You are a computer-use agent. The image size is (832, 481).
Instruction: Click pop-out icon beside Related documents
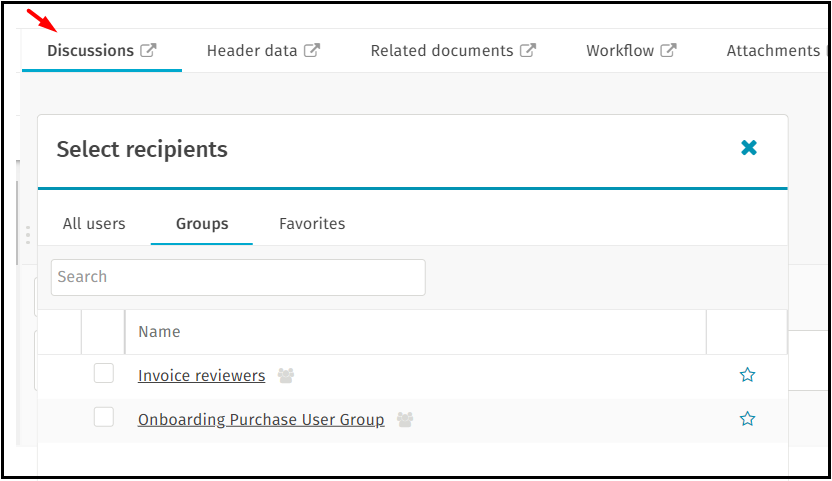pyautogui.click(x=528, y=51)
